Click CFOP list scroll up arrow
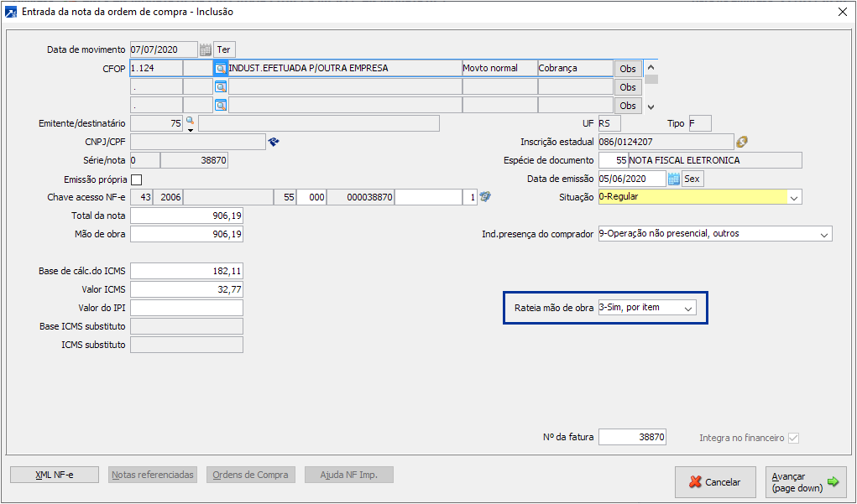This screenshot has height=504, width=857. [651, 68]
